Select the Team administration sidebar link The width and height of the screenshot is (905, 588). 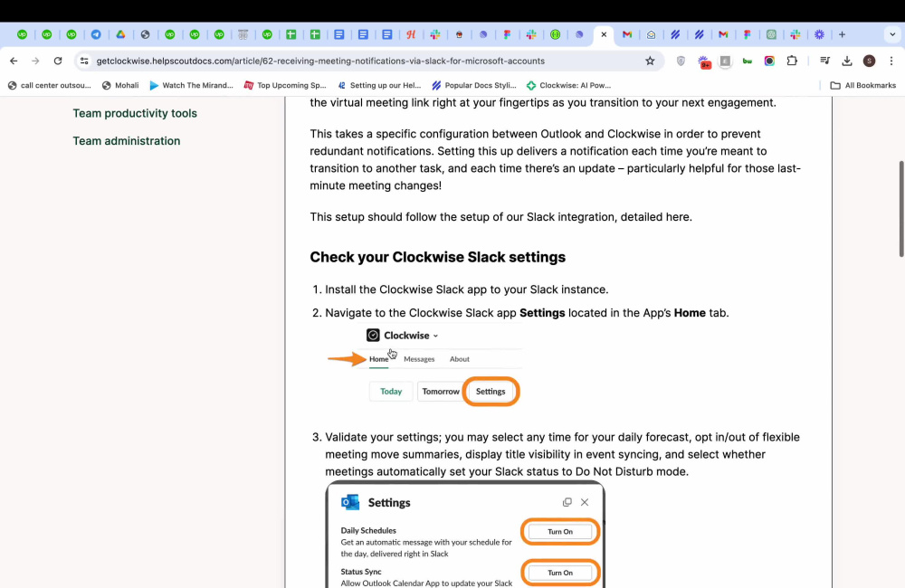pyautogui.click(x=126, y=140)
